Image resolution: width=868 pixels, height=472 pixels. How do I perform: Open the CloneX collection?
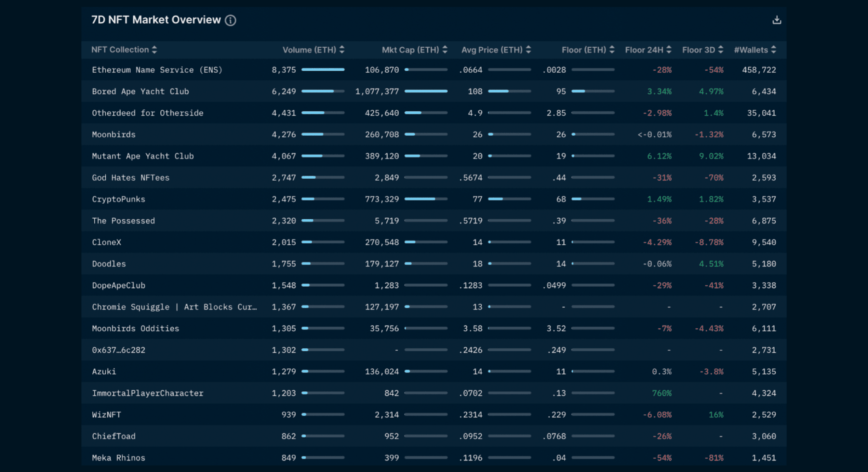106,242
